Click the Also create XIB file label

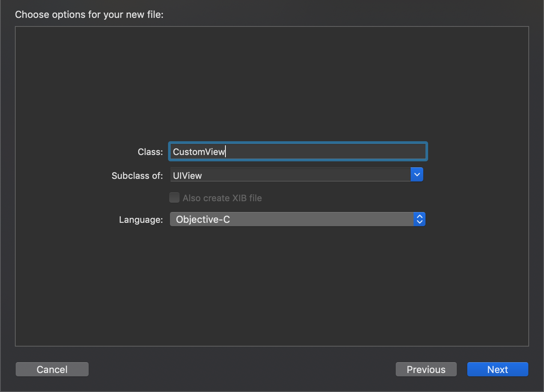222,198
